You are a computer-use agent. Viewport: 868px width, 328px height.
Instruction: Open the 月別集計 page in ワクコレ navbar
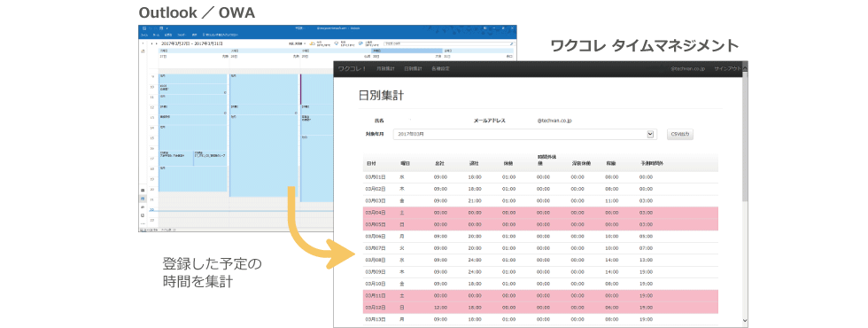point(385,69)
